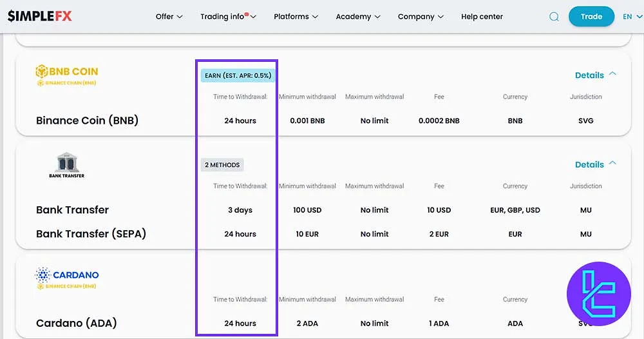Click the 100 USD minimum withdrawal value

307,210
